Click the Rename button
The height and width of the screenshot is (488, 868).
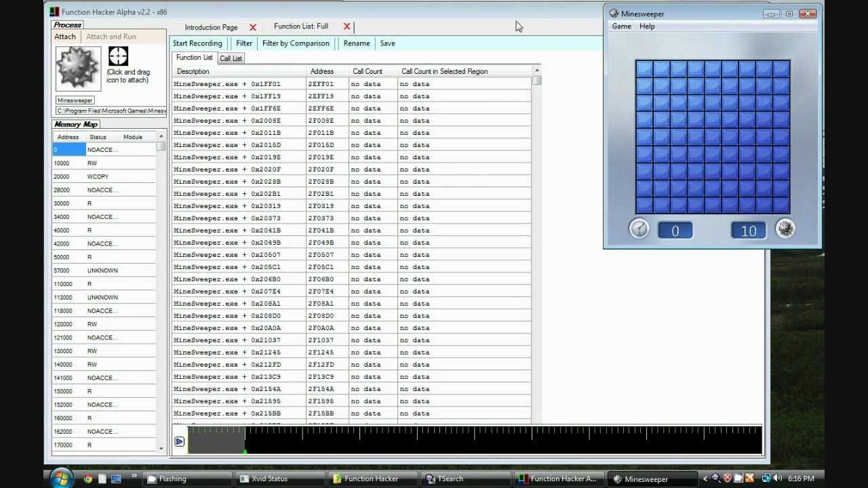(357, 43)
